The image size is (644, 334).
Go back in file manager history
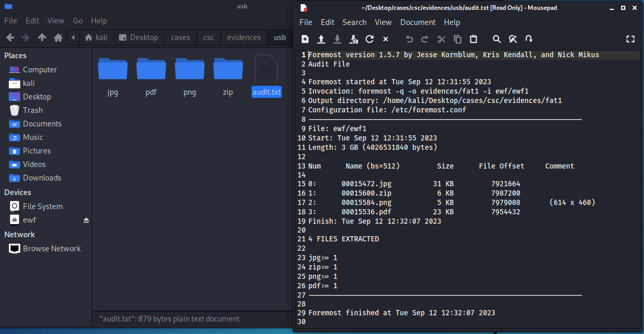[10, 37]
